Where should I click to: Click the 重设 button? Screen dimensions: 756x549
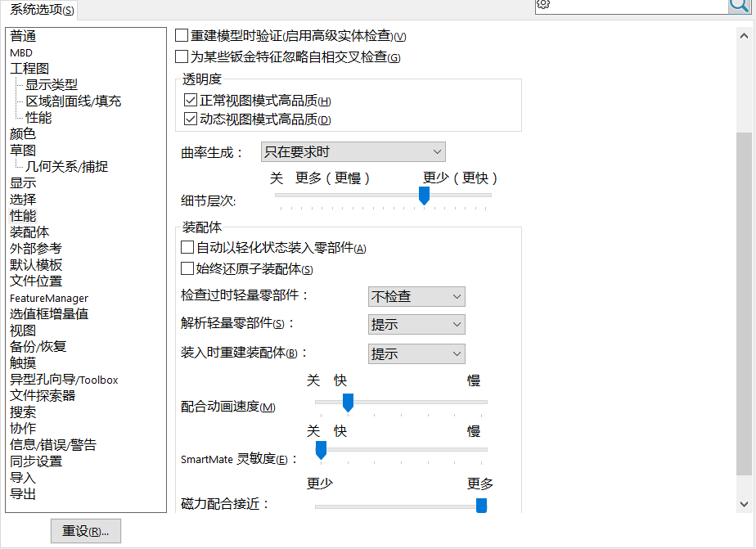[x=84, y=531]
